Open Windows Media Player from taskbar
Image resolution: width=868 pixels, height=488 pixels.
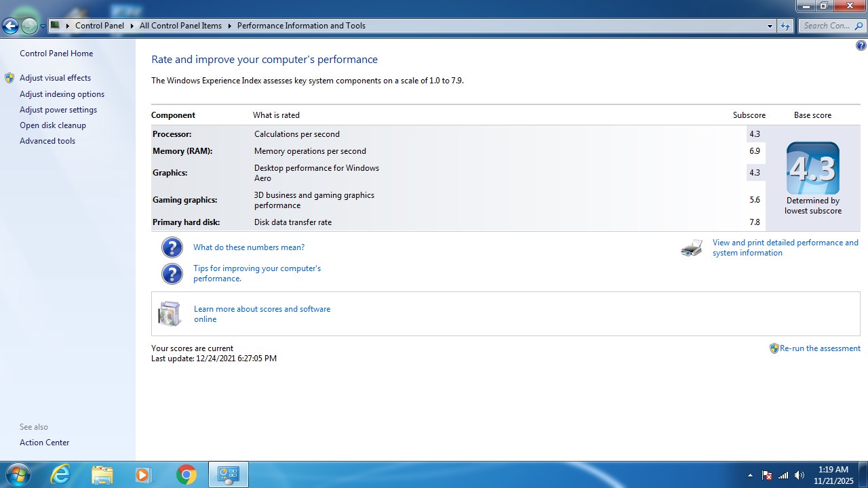[143, 474]
